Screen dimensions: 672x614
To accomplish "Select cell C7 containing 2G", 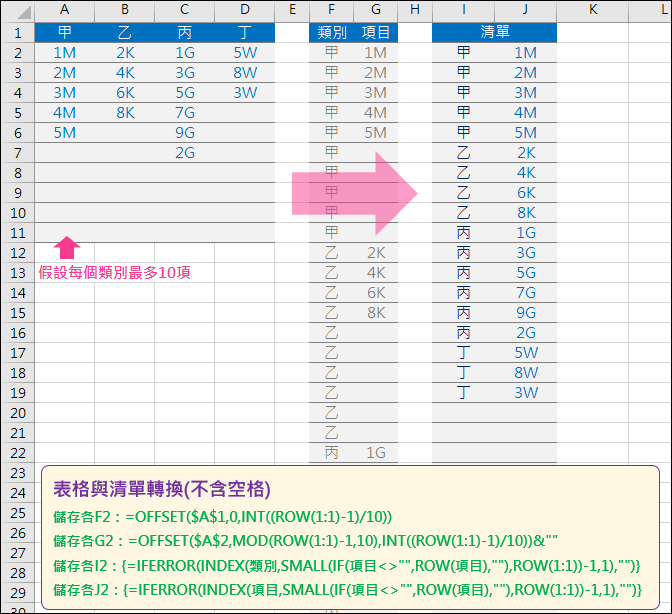I will click(x=185, y=153).
